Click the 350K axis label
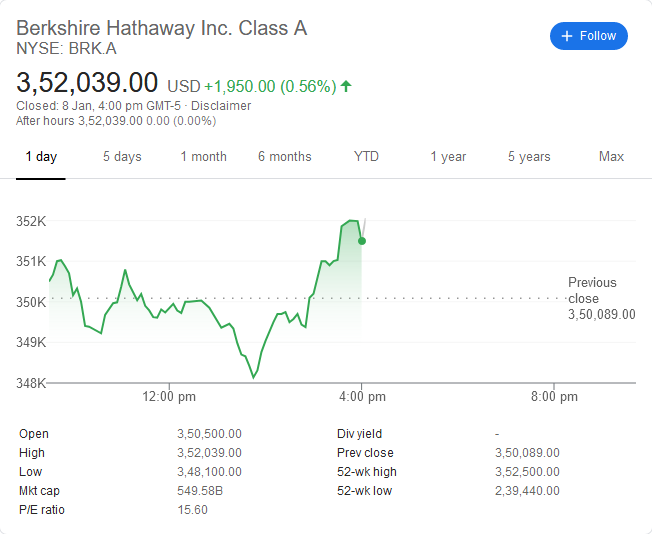Screen dimensions: 652x534 click(x=31, y=302)
